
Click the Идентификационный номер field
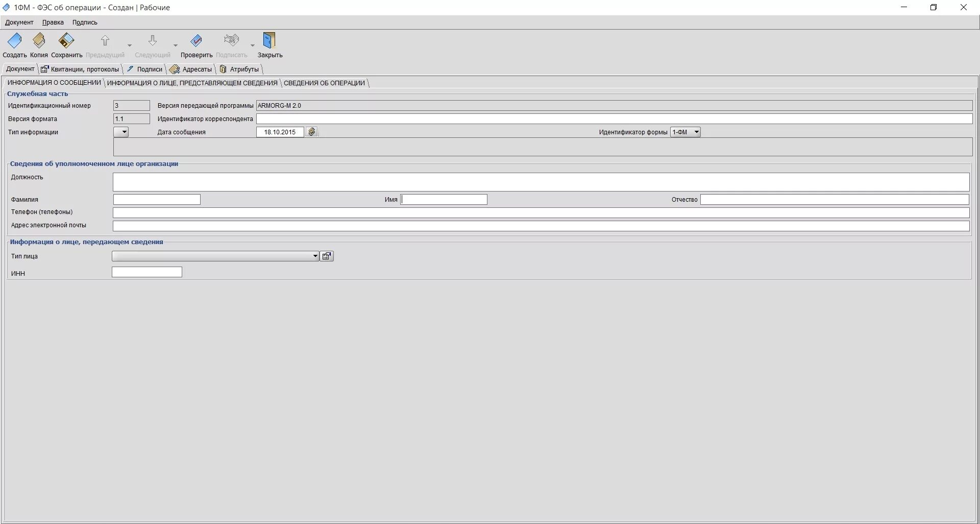click(x=131, y=106)
